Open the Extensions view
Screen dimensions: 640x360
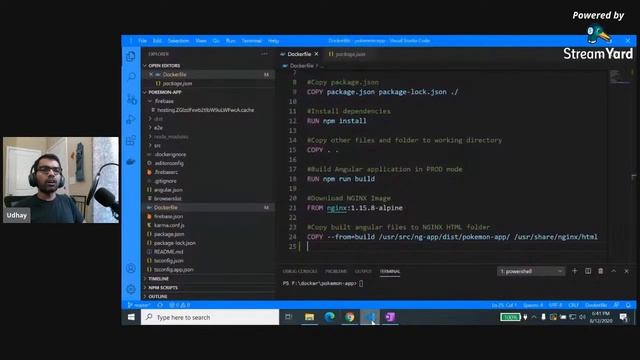pyautogui.click(x=131, y=140)
